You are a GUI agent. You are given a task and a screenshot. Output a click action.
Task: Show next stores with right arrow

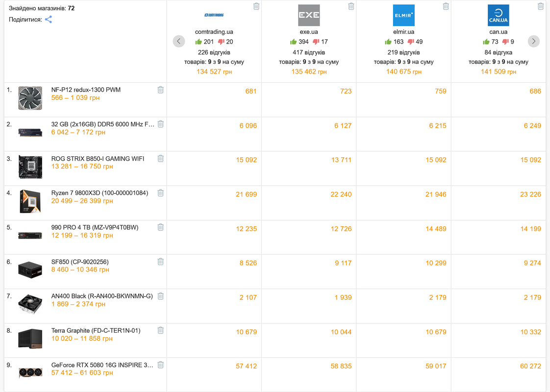coord(534,41)
